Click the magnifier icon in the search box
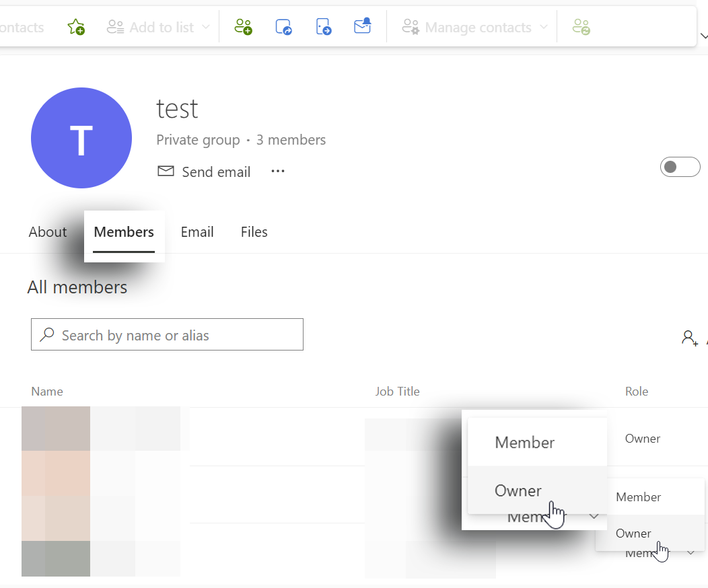 [x=47, y=335]
